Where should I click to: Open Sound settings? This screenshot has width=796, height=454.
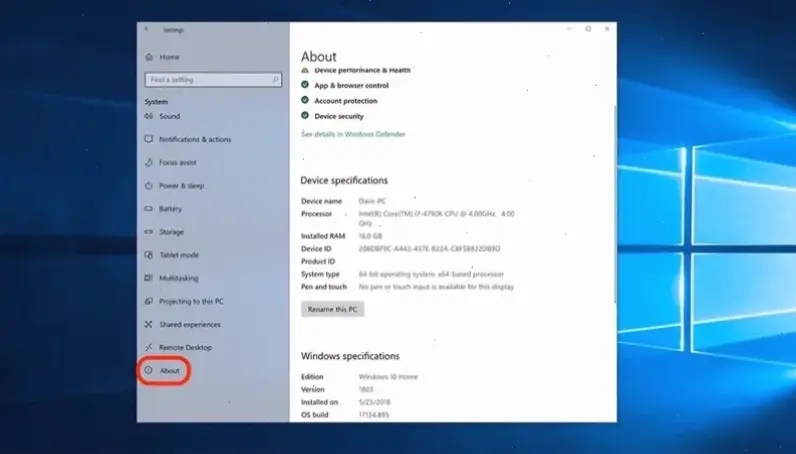(x=170, y=116)
